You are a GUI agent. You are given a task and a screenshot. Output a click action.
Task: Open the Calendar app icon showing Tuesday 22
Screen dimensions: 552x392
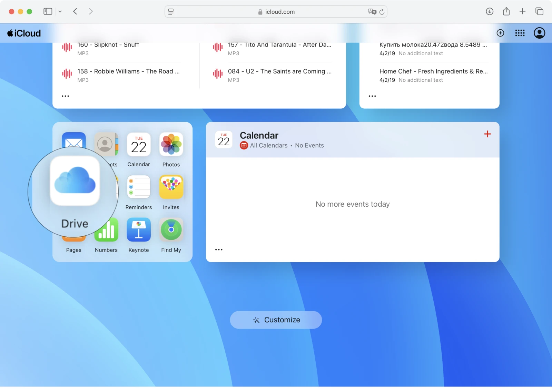[x=138, y=145]
